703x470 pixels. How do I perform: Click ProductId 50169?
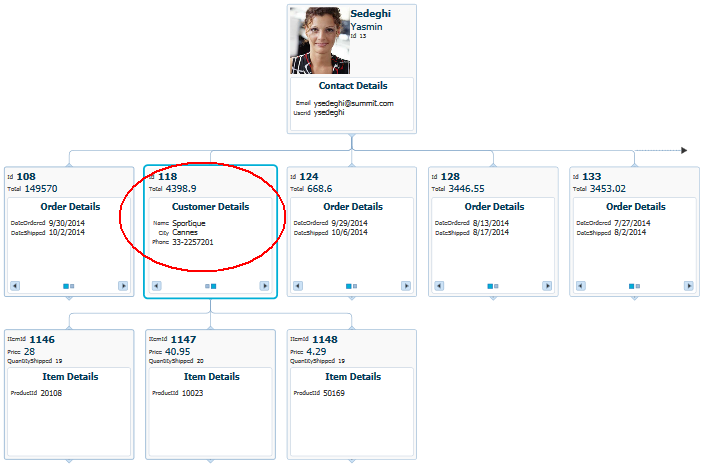click(x=334, y=393)
